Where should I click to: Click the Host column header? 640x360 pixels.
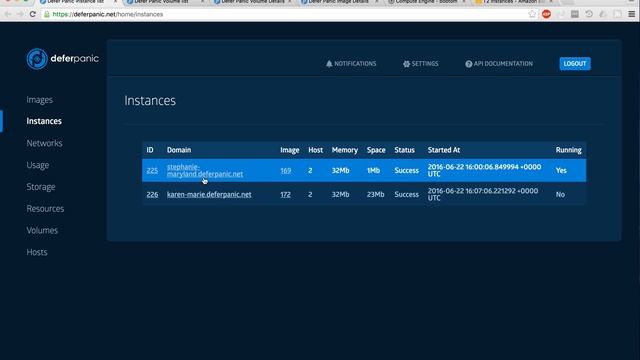click(x=316, y=150)
